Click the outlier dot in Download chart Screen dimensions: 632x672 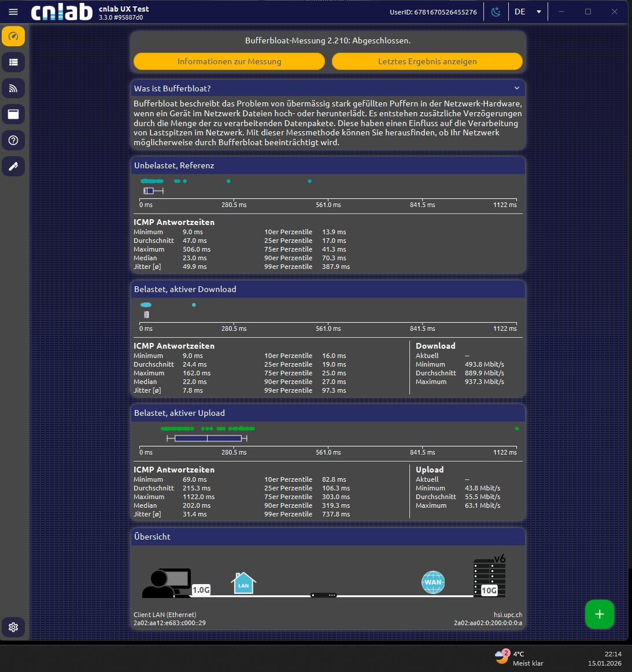point(194,305)
